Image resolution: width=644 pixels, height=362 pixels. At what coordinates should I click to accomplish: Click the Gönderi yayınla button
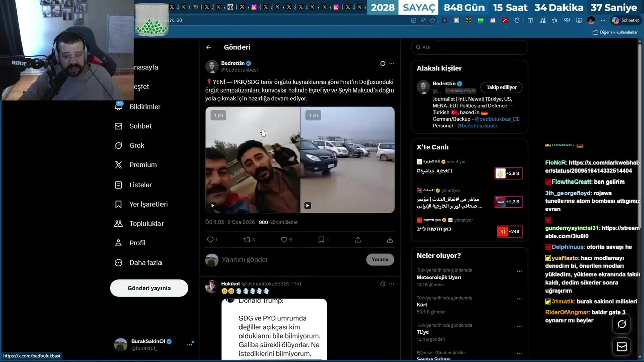click(x=149, y=288)
